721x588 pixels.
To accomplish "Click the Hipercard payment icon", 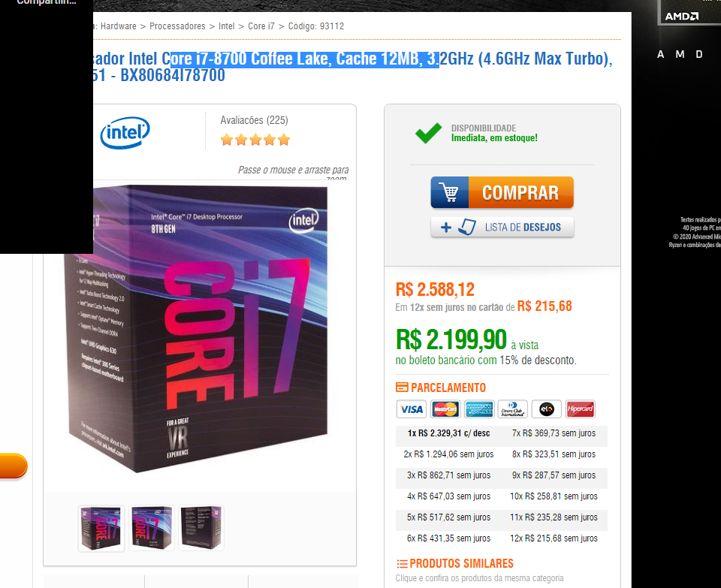I will (x=581, y=409).
